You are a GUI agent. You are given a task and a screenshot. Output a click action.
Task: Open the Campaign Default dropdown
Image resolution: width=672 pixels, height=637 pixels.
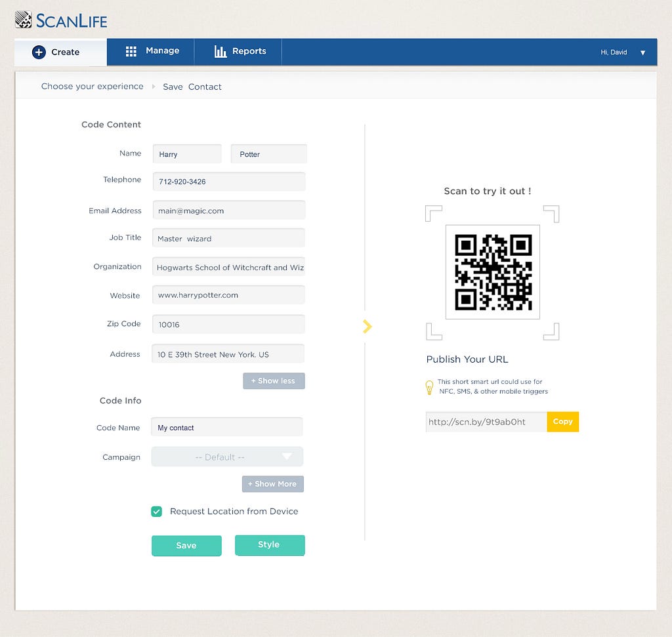coord(227,457)
